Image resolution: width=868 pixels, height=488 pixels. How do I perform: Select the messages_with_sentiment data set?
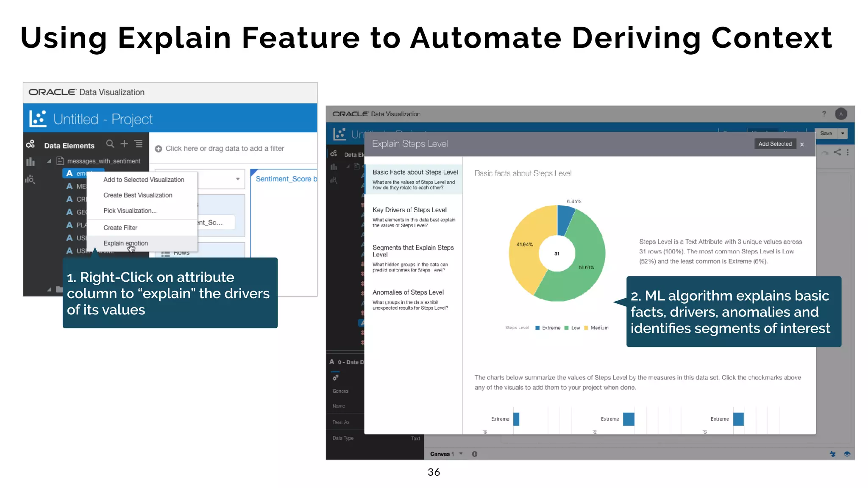click(103, 161)
